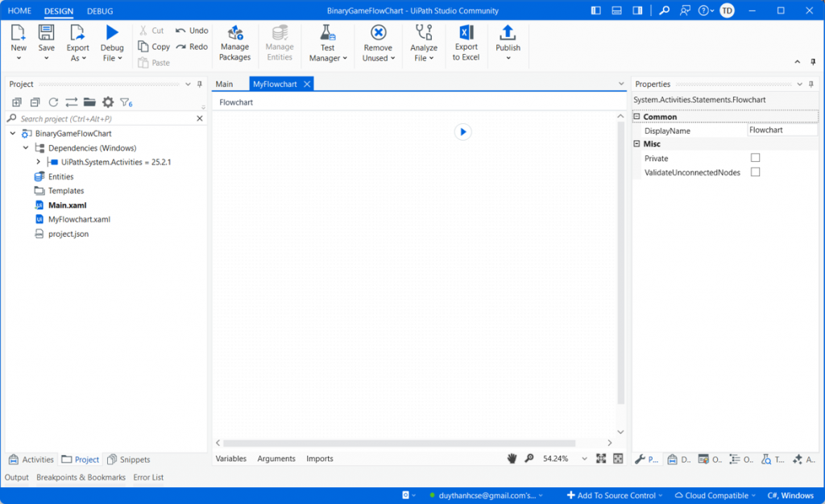
Task: Refresh the Project panel
Action: pos(53,102)
